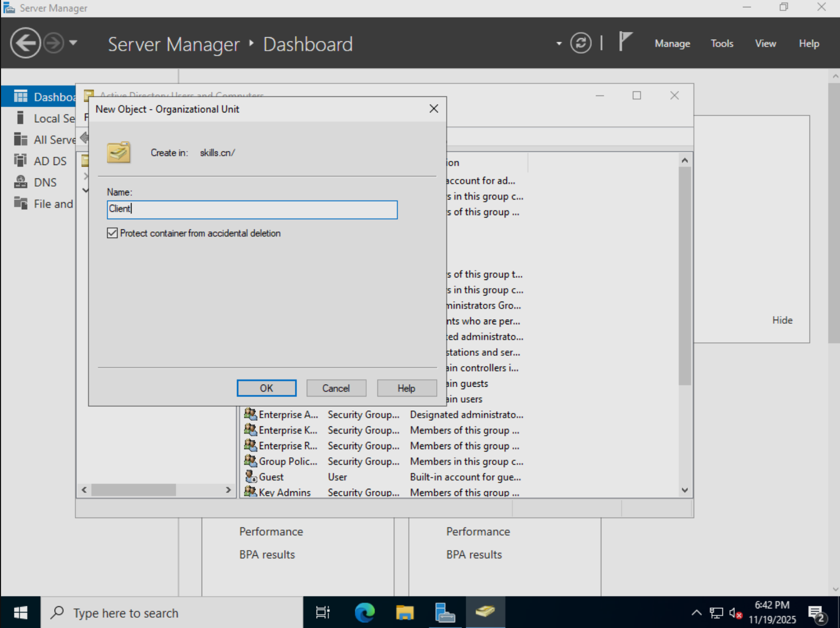
Task: Open File Explorer from the taskbar
Action: click(x=405, y=613)
